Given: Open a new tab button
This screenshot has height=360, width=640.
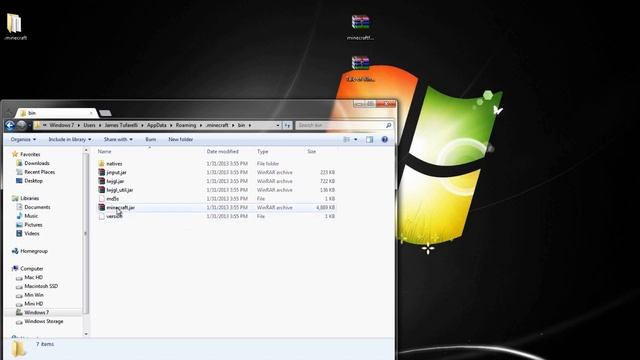Looking at the screenshot, I should coord(105,113).
